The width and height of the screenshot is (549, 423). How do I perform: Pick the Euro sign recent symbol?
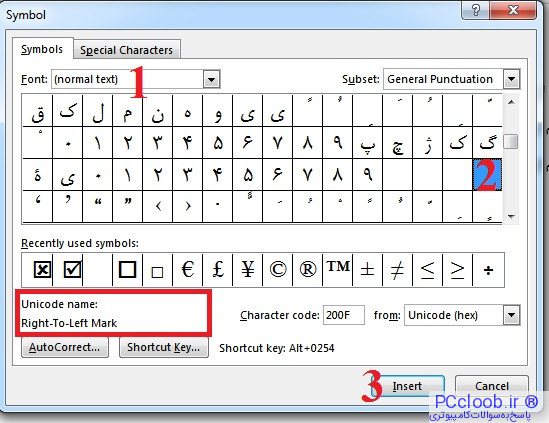188,270
